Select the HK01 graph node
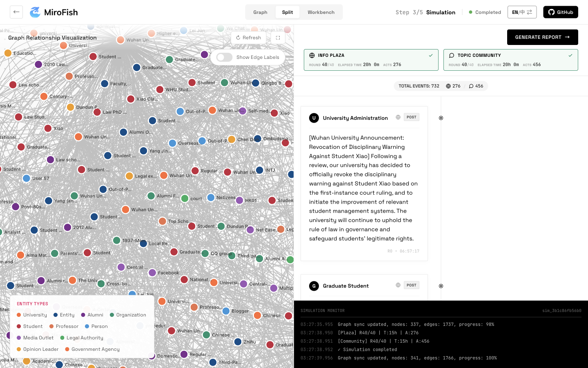This screenshot has width=588, height=368. tap(240, 200)
